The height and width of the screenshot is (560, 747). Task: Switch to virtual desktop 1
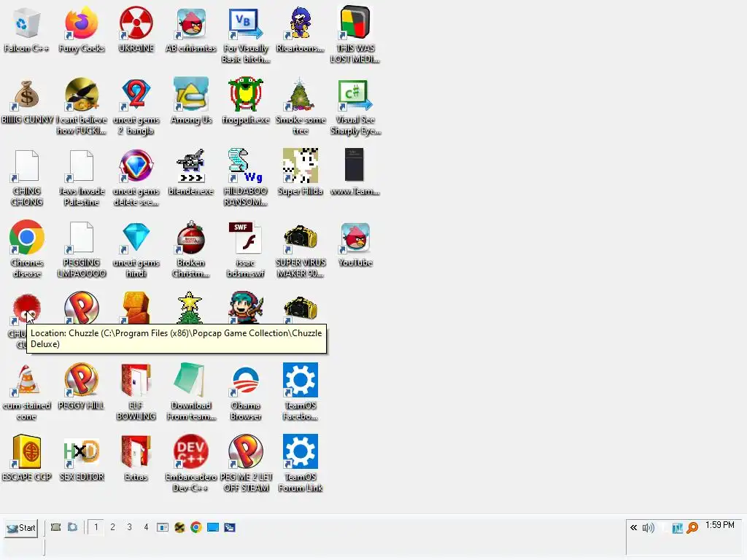pyautogui.click(x=96, y=527)
